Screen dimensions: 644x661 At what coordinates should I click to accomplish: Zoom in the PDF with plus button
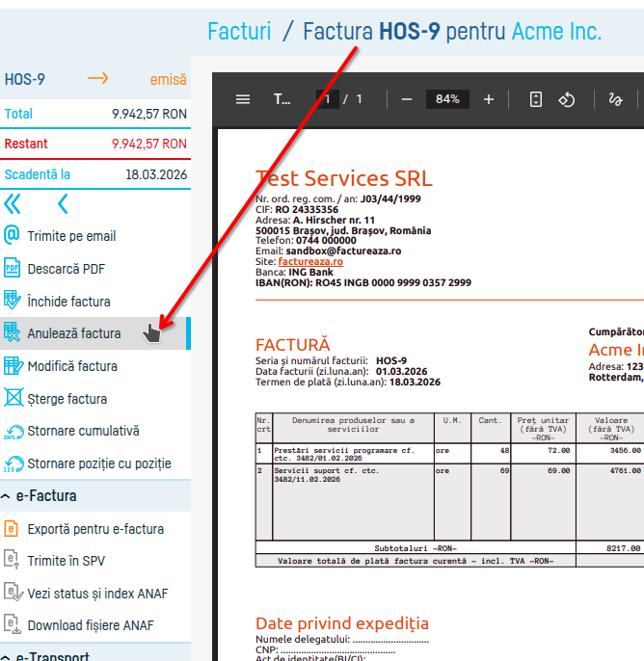click(489, 99)
